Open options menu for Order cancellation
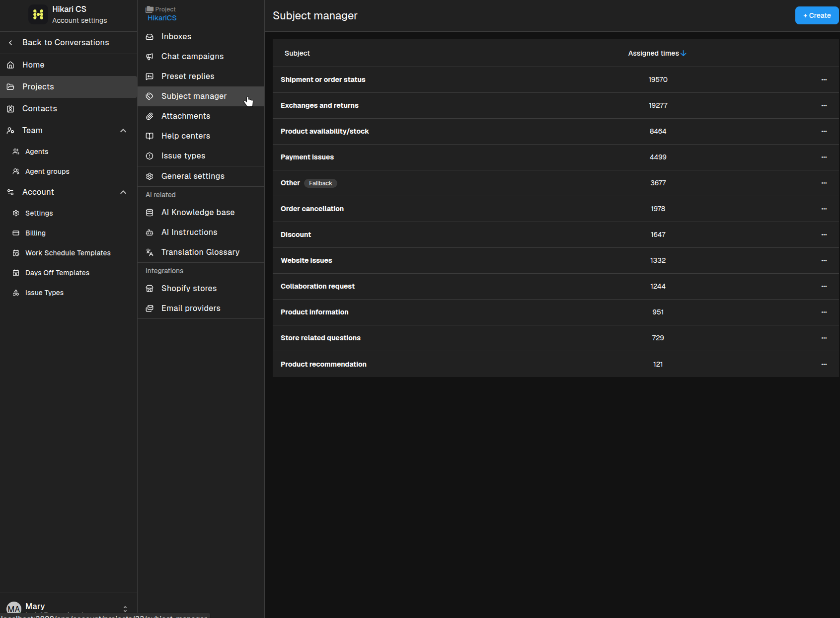The image size is (840, 618). tap(824, 209)
